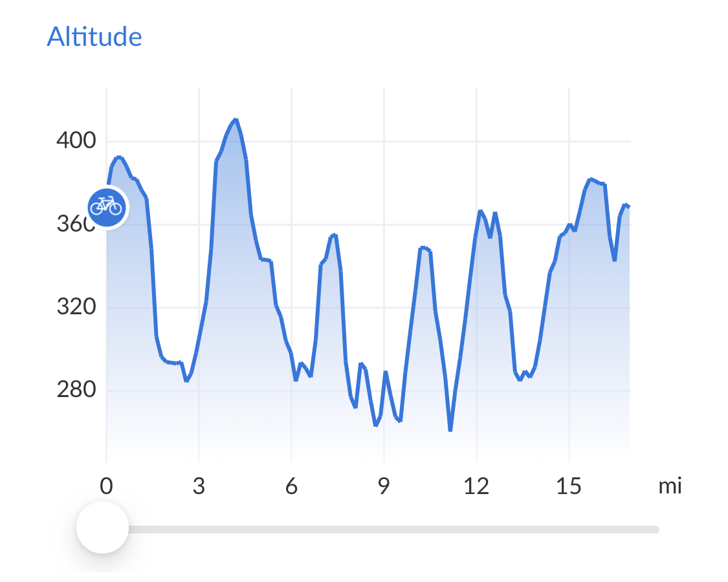The width and height of the screenshot is (728, 582).
Task: Click the 6 mile axis label
Action: pyautogui.click(x=291, y=486)
